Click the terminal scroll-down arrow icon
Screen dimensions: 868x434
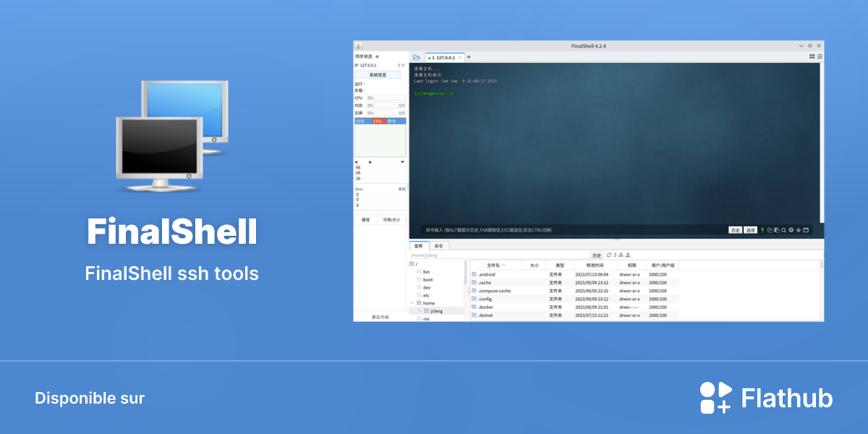pos(799,230)
